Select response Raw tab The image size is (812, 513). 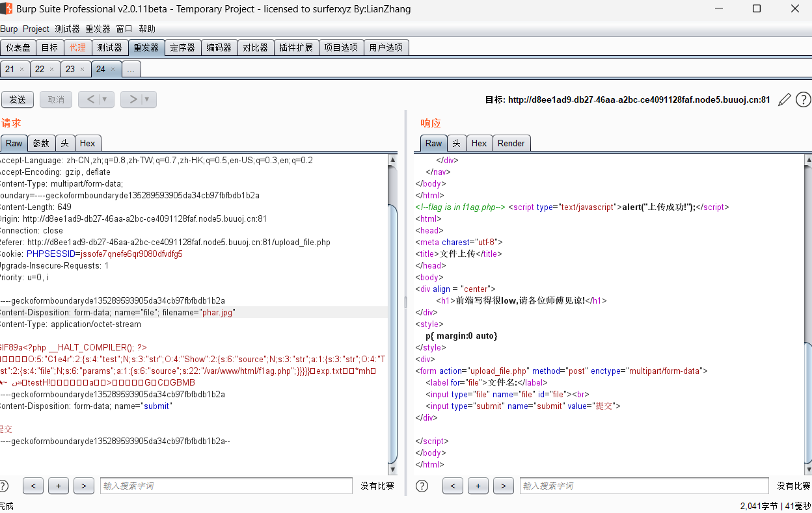click(433, 144)
